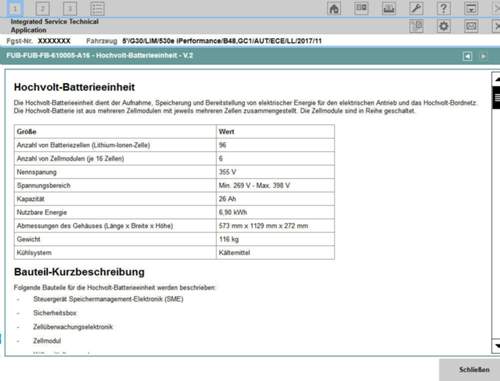Click the document copy icon beside gear
This screenshot has height=381, width=500.
point(416,26)
